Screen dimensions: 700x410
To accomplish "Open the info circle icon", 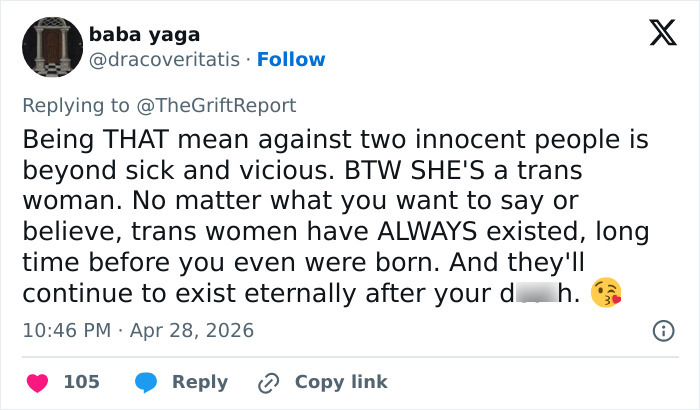I will 662,330.
